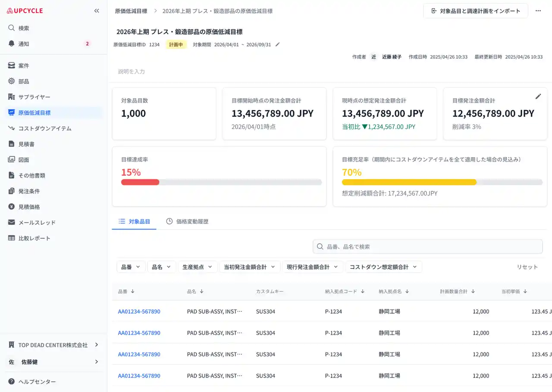The width and height of the screenshot is (552, 392).
Task: Click 対象品目と調達計画をインポート button
Action: (475, 11)
